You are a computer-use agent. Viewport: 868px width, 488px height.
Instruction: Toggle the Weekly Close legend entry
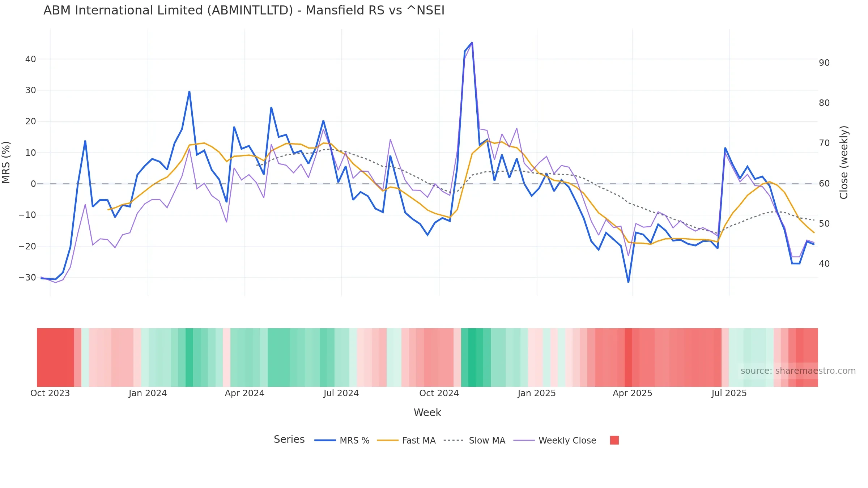(555, 440)
